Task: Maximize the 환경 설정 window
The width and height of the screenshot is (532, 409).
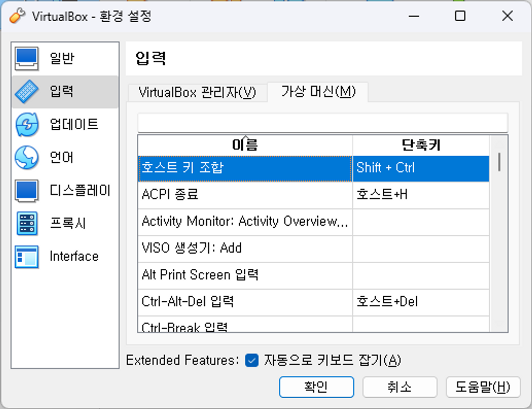Action: click(460, 16)
